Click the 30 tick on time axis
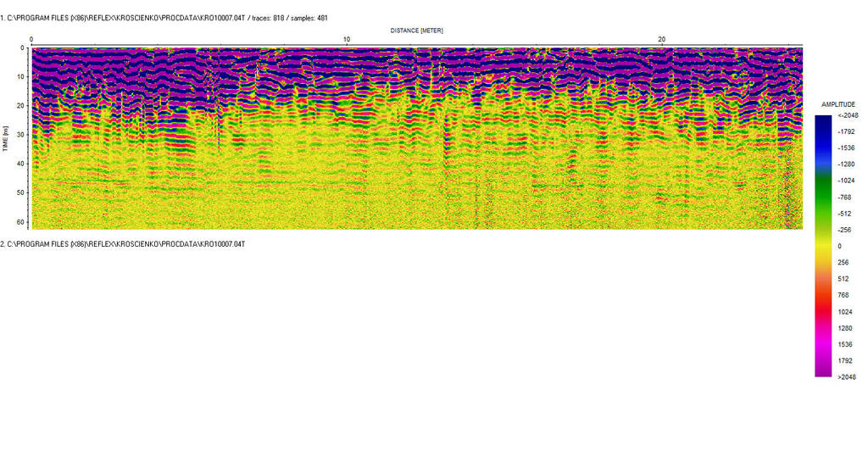This screenshot has height=468, width=868. pos(21,135)
